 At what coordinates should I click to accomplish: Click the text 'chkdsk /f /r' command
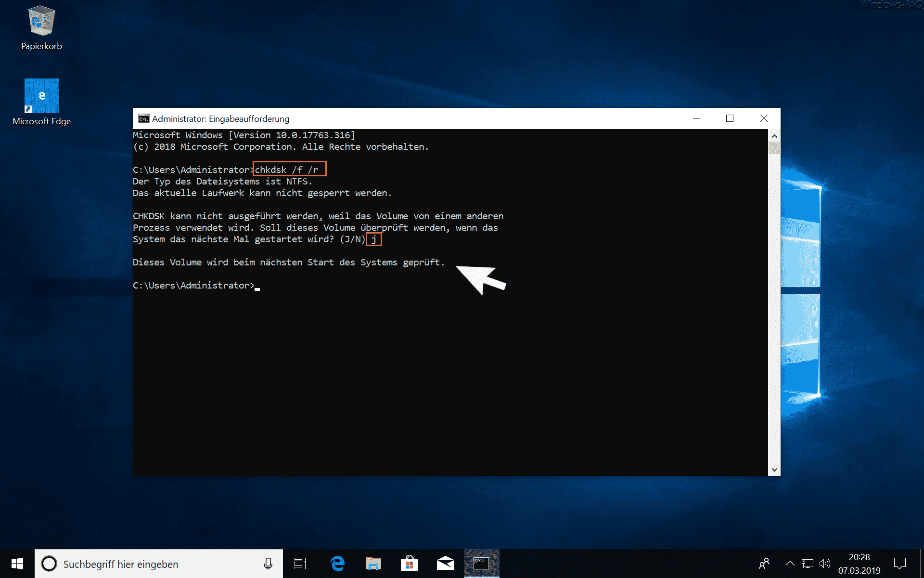click(287, 170)
